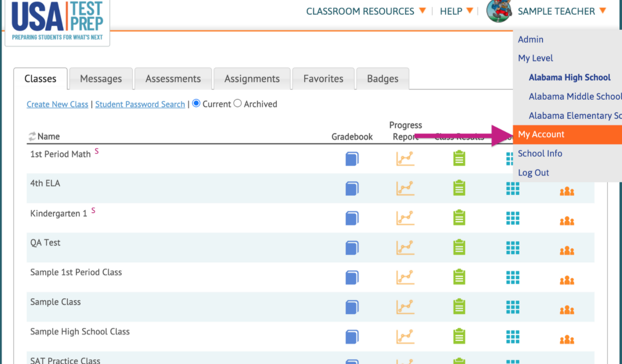View Progress Report icon for Sample Class
622x364 pixels.
406,307
